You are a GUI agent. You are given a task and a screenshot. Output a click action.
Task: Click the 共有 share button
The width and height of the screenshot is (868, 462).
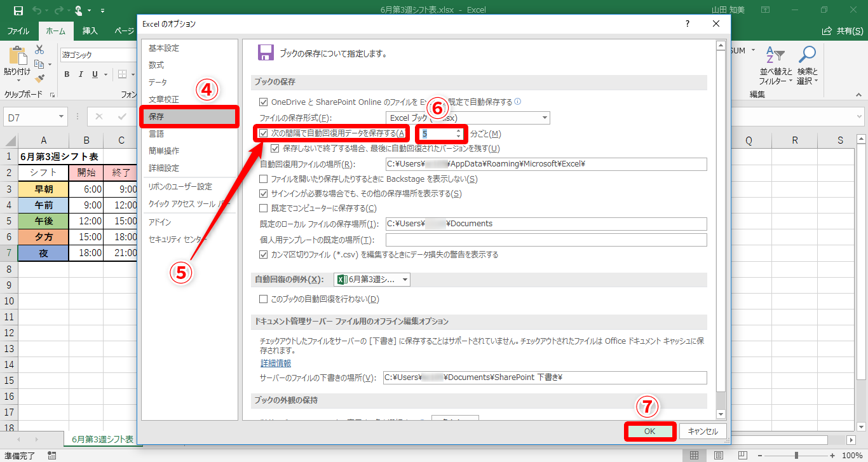[841, 31]
